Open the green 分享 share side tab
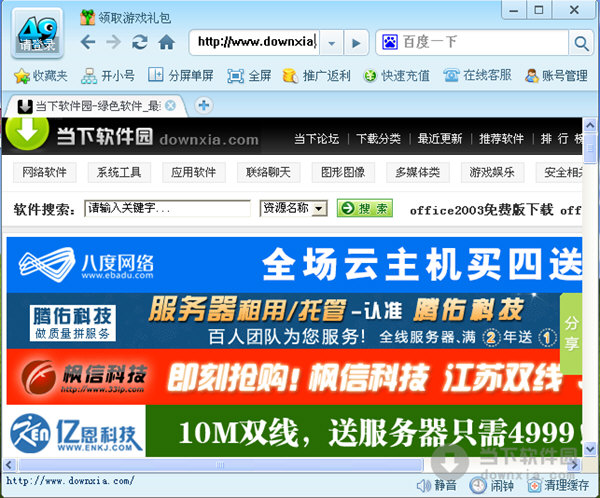 pyautogui.click(x=571, y=334)
